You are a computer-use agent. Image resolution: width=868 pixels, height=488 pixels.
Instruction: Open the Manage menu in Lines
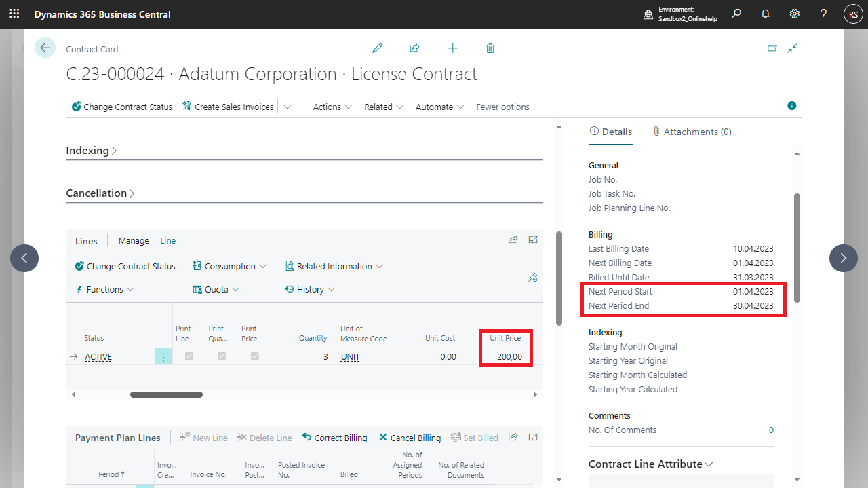pyautogui.click(x=134, y=241)
